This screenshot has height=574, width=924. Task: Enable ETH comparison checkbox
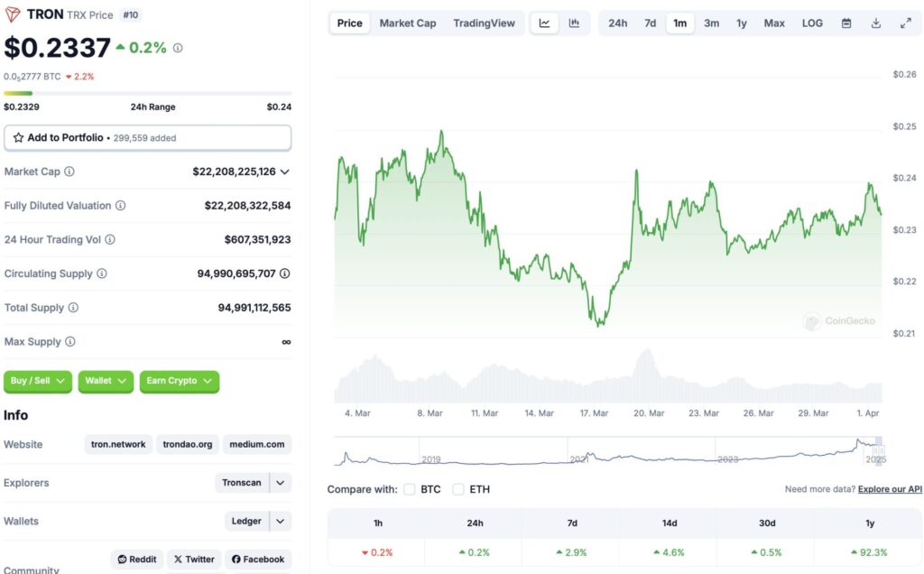coord(459,489)
